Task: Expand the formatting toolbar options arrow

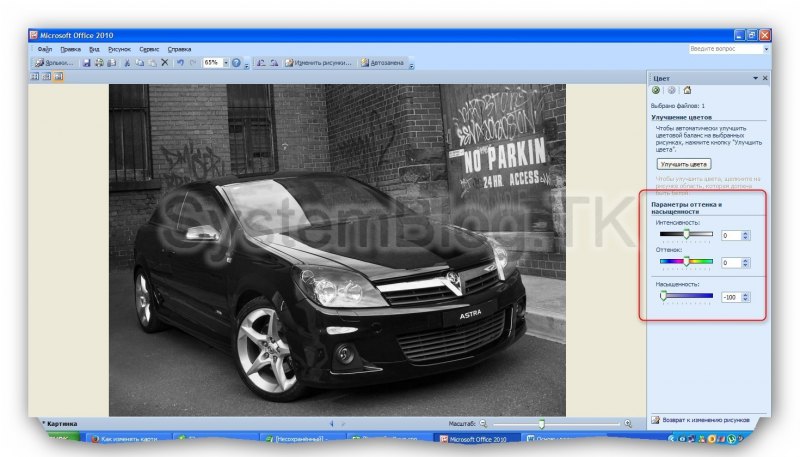Action: pos(412,64)
